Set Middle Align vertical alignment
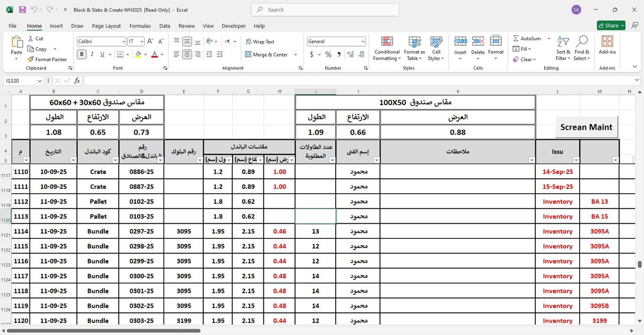The image size is (644, 335). pos(187,42)
